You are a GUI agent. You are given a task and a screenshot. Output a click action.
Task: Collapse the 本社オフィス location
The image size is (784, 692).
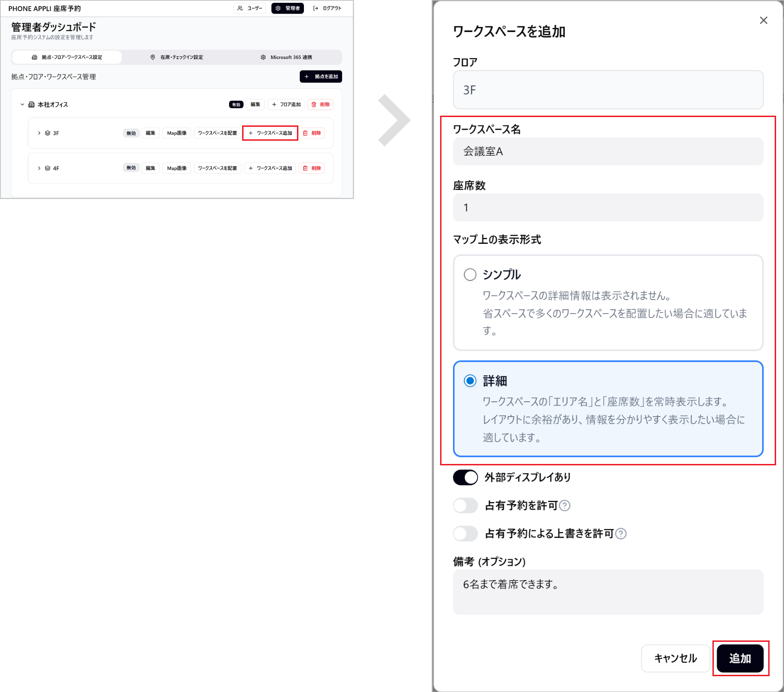click(x=22, y=105)
